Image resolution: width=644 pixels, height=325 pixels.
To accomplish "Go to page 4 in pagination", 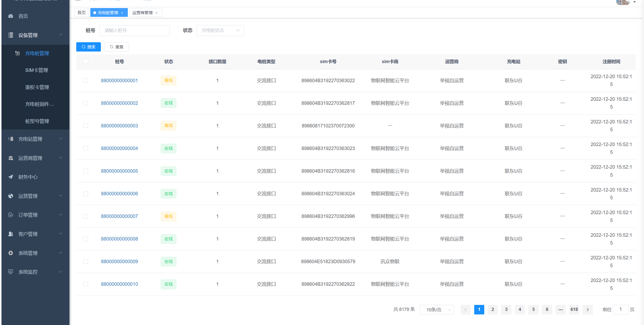I will pos(520,310).
